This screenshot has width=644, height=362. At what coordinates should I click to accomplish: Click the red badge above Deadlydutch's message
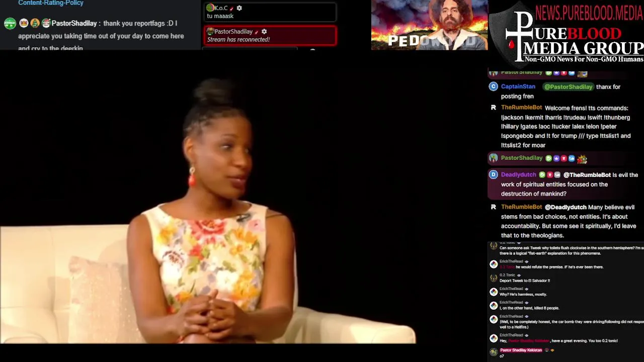[564, 158]
